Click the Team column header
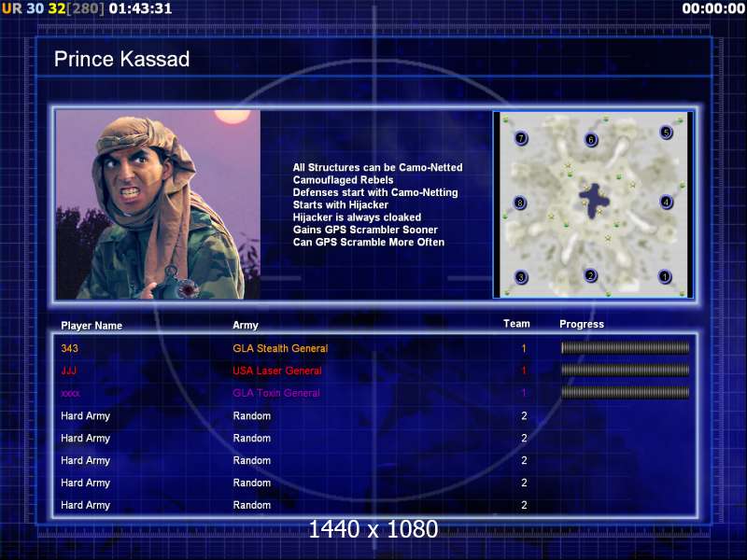The width and height of the screenshot is (747, 560). click(x=516, y=324)
